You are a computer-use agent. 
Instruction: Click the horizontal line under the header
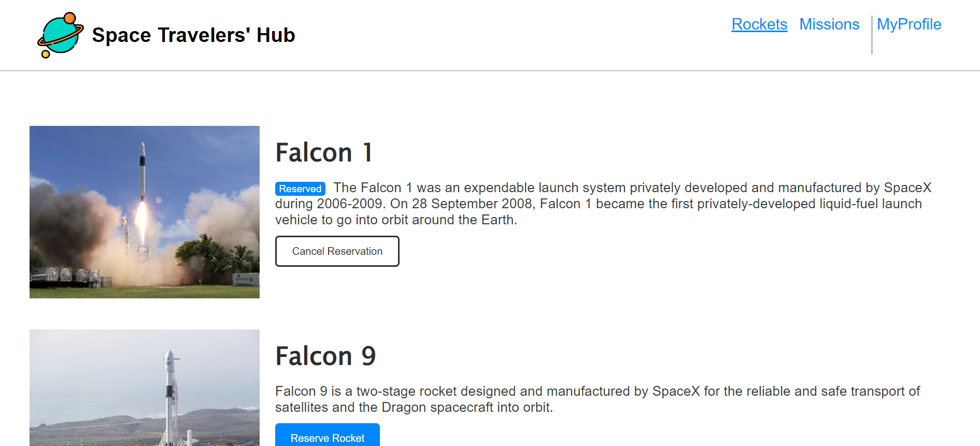(x=490, y=70)
